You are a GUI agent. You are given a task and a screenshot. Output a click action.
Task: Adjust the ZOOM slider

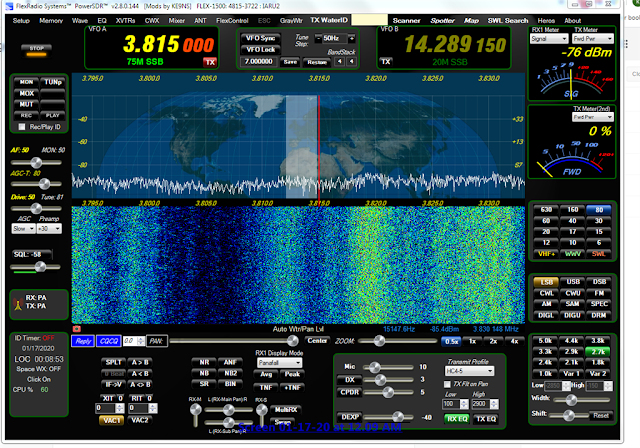398,341
